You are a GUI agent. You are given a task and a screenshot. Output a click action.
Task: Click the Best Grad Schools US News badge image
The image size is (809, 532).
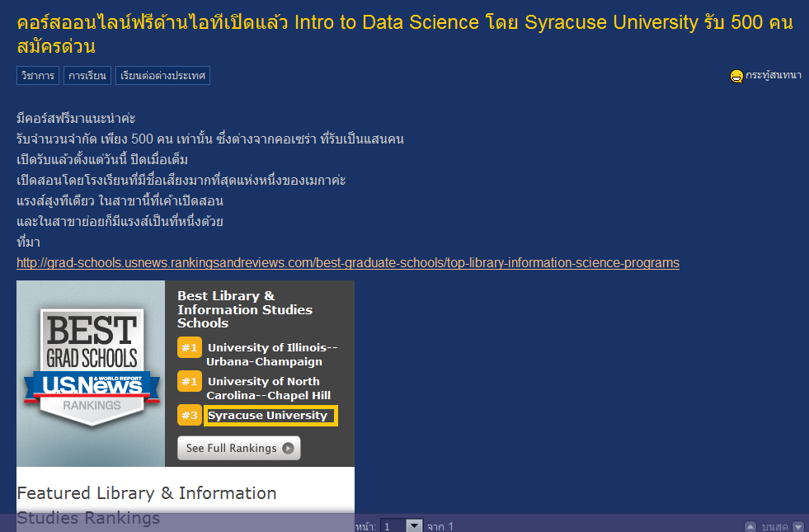click(92, 367)
